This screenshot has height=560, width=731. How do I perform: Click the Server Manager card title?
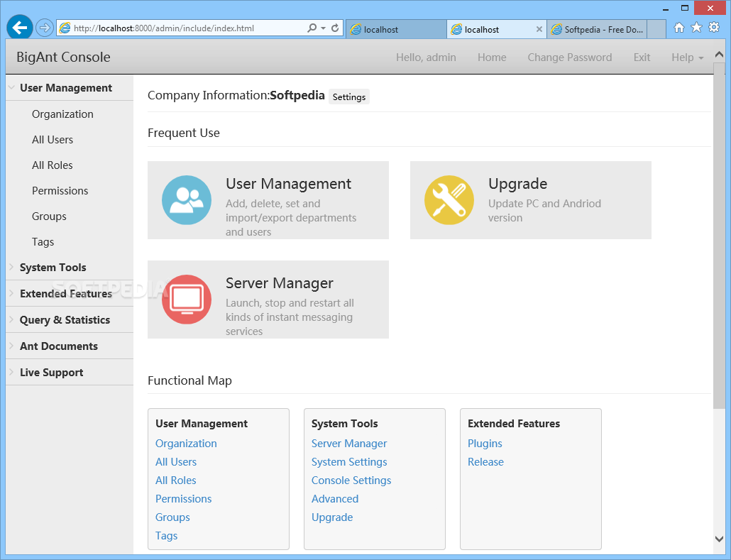[279, 283]
